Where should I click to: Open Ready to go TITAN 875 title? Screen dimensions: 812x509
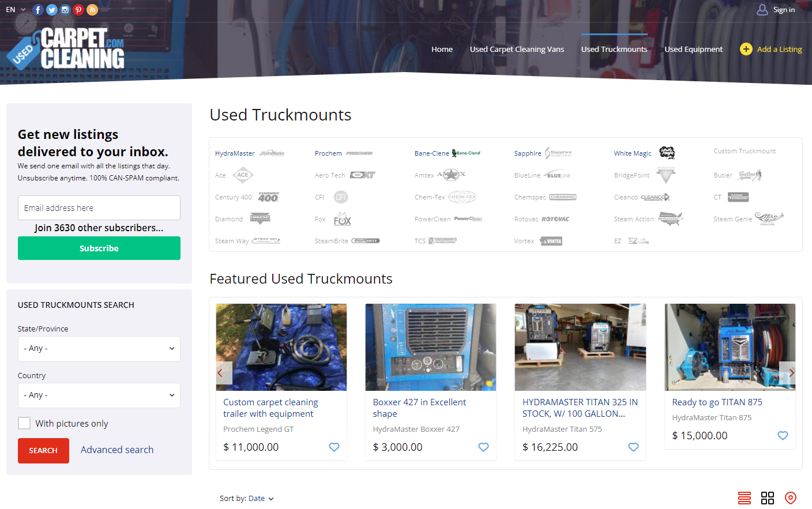pyautogui.click(x=717, y=402)
